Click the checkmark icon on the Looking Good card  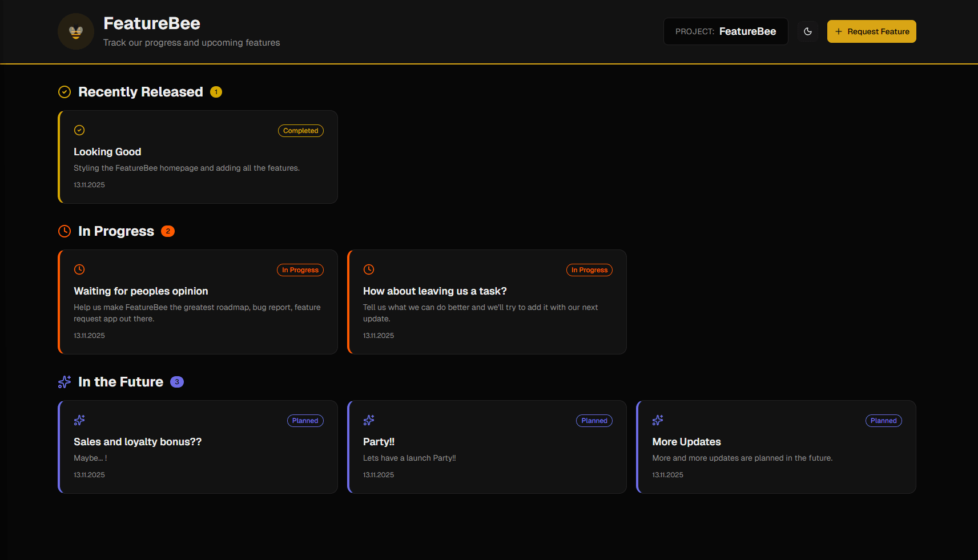[79, 130]
